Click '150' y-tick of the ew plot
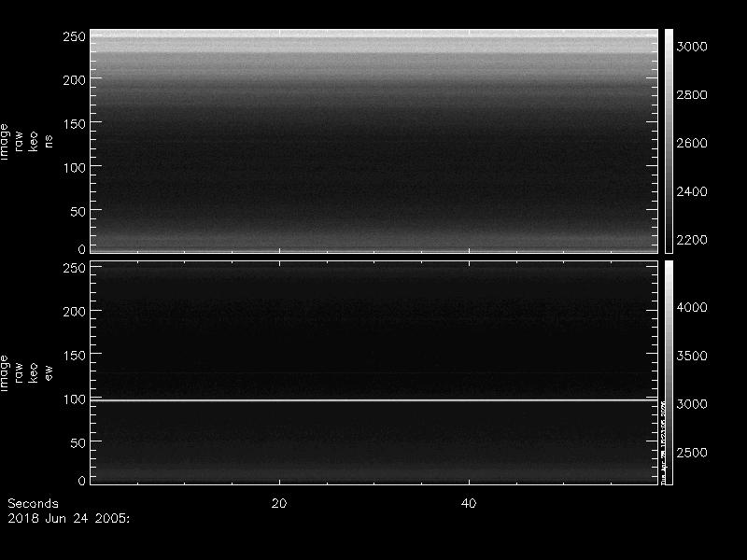This screenshot has width=747, height=560. click(75, 356)
